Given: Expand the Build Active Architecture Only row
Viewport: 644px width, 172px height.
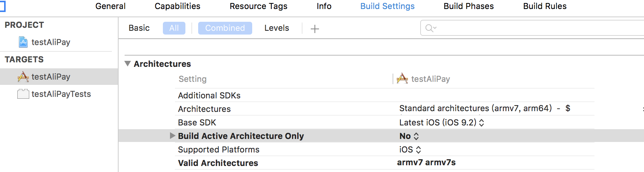Looking at the screenshot, I should [173, 136].
